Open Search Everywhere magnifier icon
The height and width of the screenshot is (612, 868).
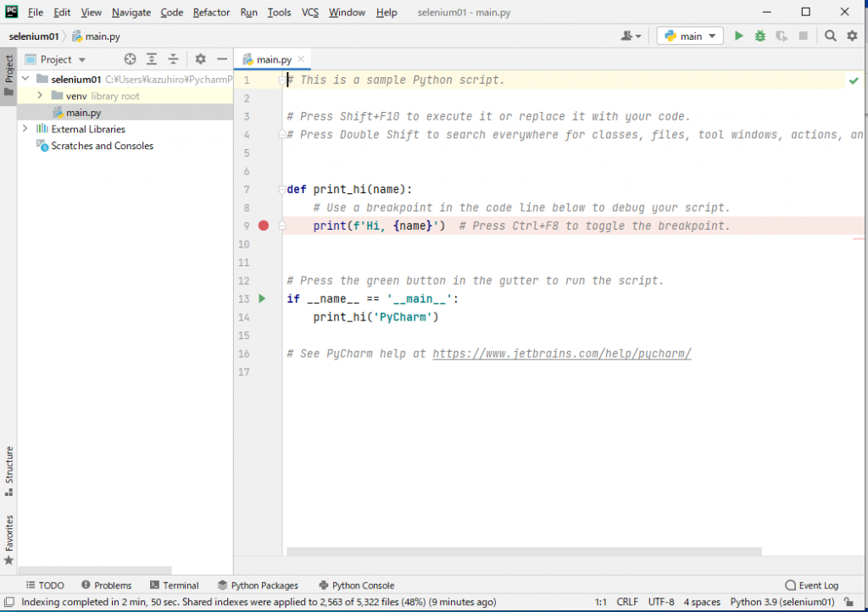[x=831, y=36]
